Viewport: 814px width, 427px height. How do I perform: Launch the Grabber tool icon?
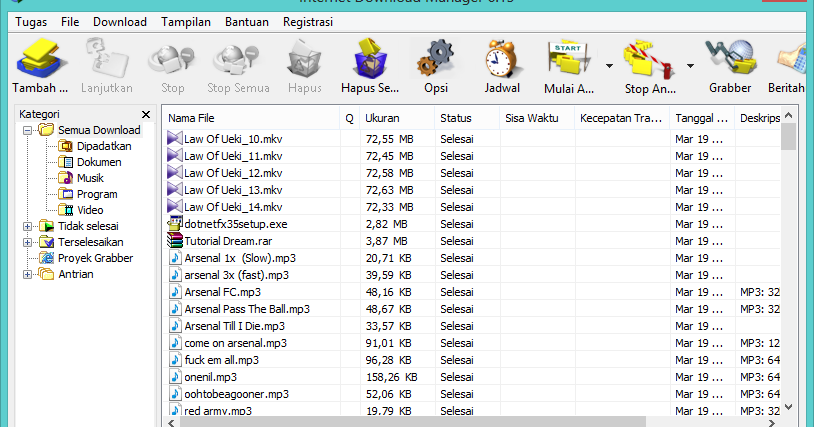tap(730, 57)
